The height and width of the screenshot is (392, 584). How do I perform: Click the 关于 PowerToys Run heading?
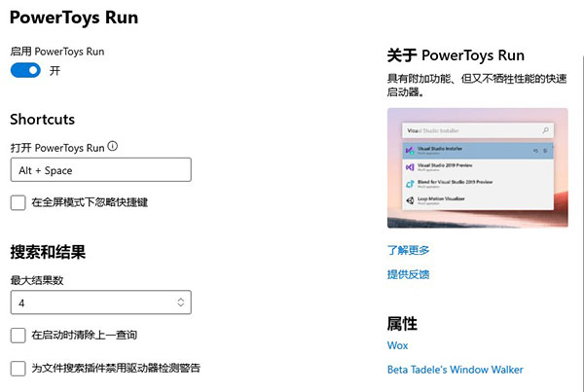tap(456, 55)
